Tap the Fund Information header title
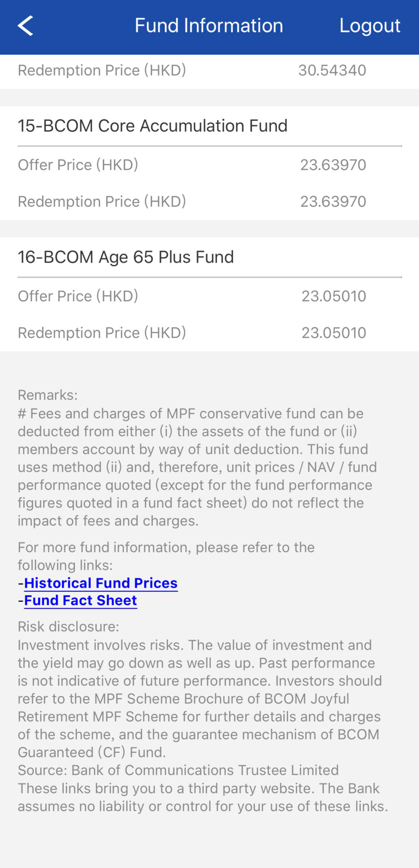Image resolution: width=419 pixels, height=868 pixels. (209, 26)
